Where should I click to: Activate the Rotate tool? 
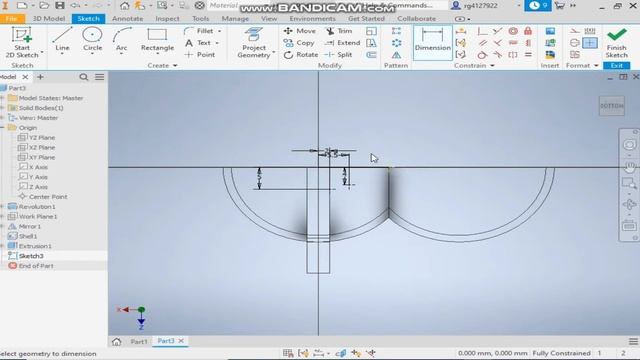[301, 55]
